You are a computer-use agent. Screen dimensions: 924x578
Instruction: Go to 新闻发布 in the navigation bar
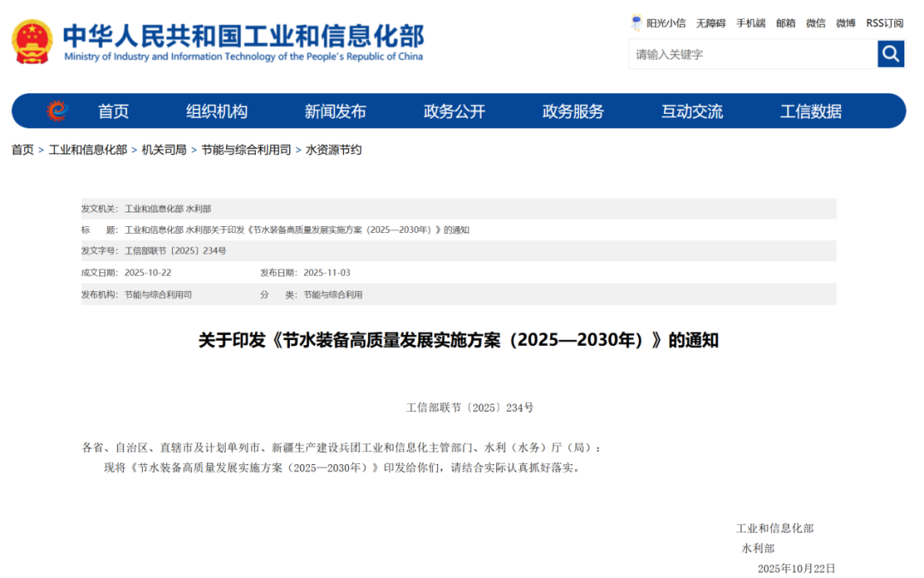(335, 111)
